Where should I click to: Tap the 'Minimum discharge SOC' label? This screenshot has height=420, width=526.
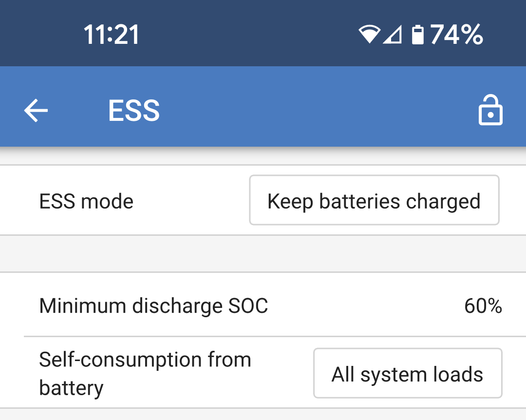[153, 306]
